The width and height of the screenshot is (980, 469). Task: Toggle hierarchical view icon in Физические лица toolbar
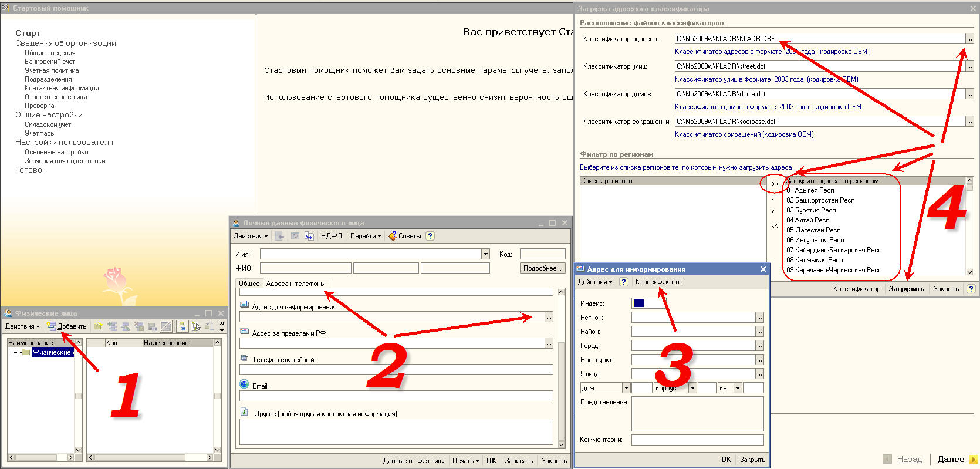[x=182, y=326]
